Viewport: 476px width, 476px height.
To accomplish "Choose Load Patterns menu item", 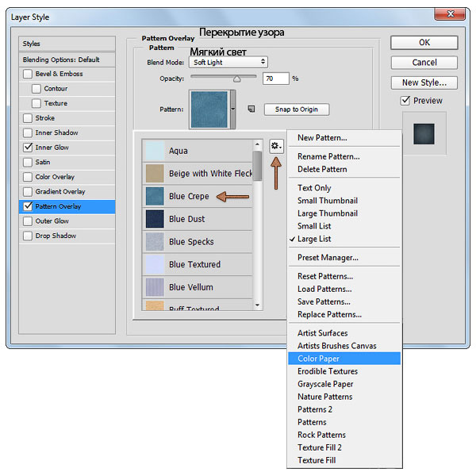I will point(324,290).
